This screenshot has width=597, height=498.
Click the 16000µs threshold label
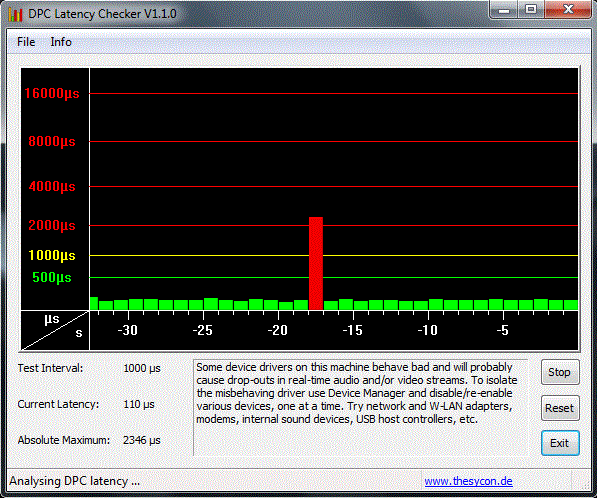pos(52,93)
